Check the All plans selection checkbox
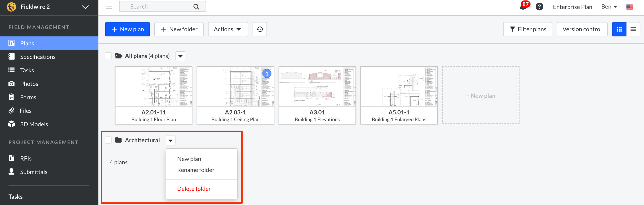The width and height of the screenshot is (644, 205). 108,56
